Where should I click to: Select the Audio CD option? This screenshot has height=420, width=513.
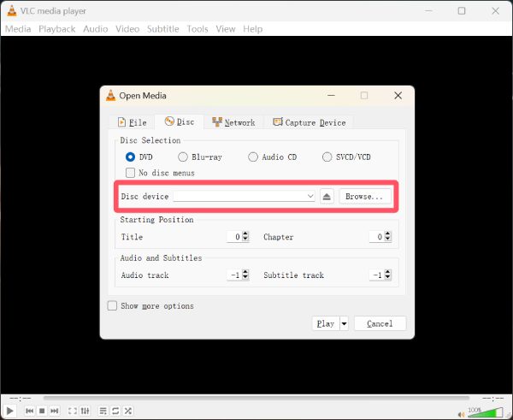(253, 157)
